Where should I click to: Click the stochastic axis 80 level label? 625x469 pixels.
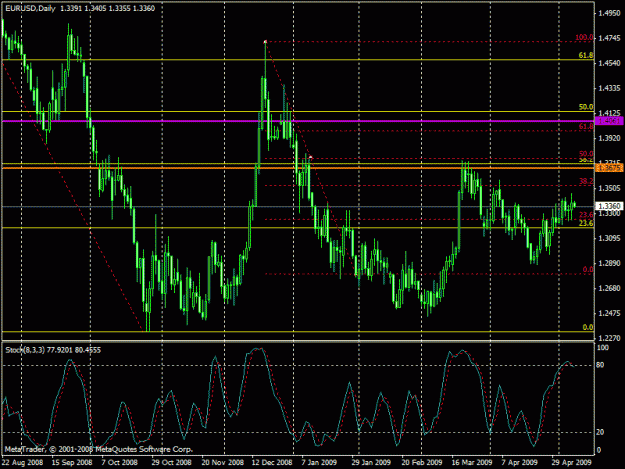pyautogui.click(x=600, y=365)
